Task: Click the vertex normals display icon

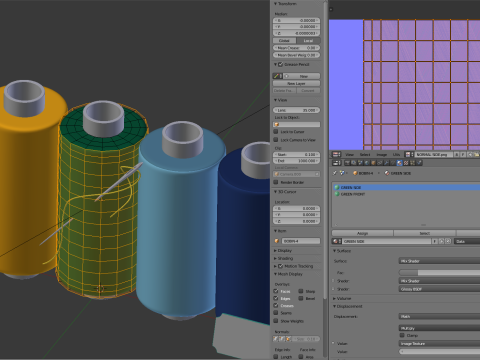Action: point(276,339)
